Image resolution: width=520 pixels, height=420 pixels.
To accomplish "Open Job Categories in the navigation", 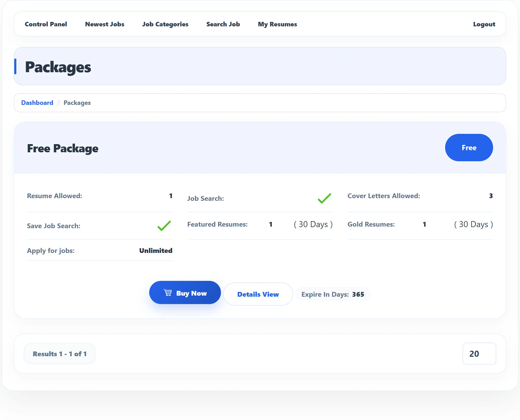I will (165, 24).
